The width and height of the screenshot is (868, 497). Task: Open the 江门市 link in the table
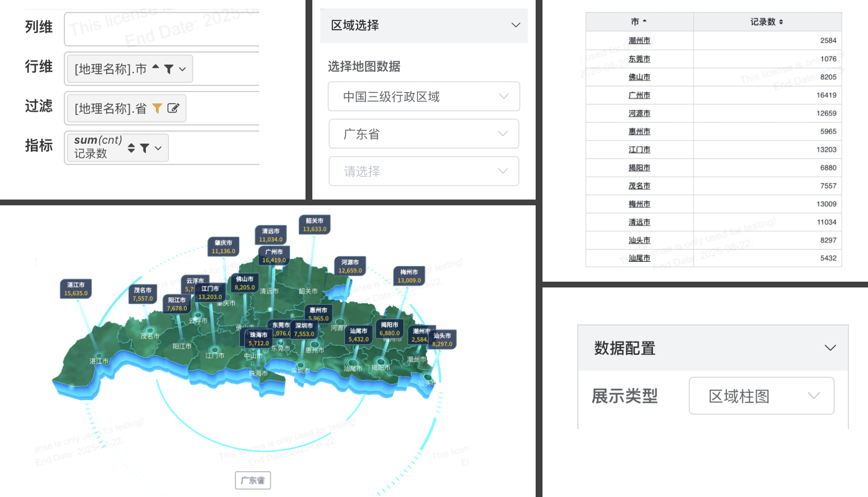(639, 150)
